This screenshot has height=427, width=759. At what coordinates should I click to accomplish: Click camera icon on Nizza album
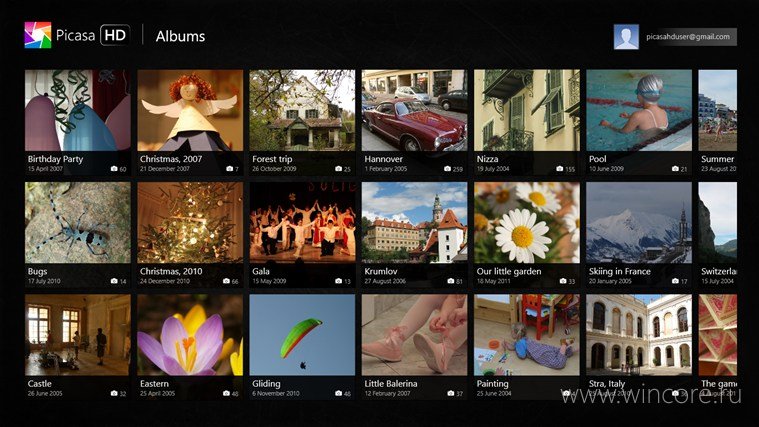click(560, 169)
